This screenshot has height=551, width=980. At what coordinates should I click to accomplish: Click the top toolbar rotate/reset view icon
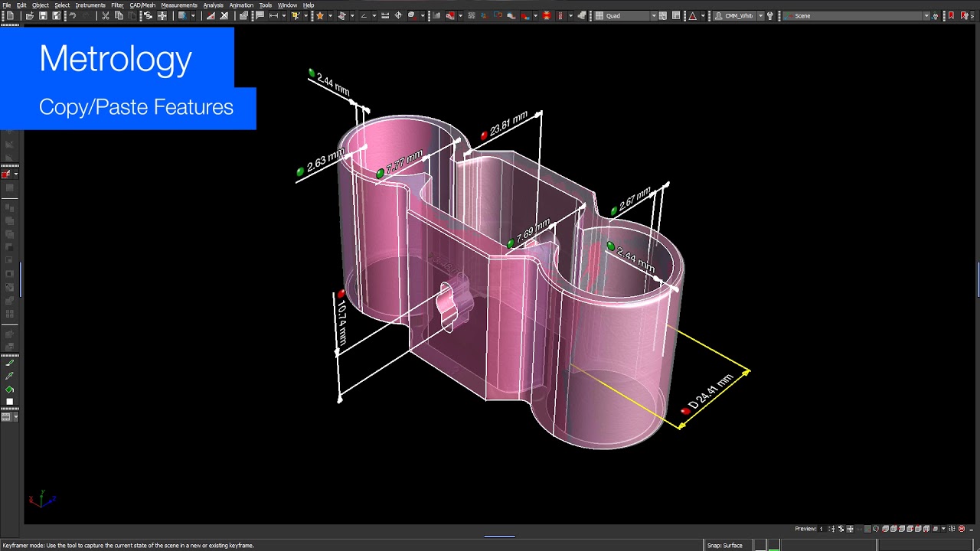(x=148, y=15)
